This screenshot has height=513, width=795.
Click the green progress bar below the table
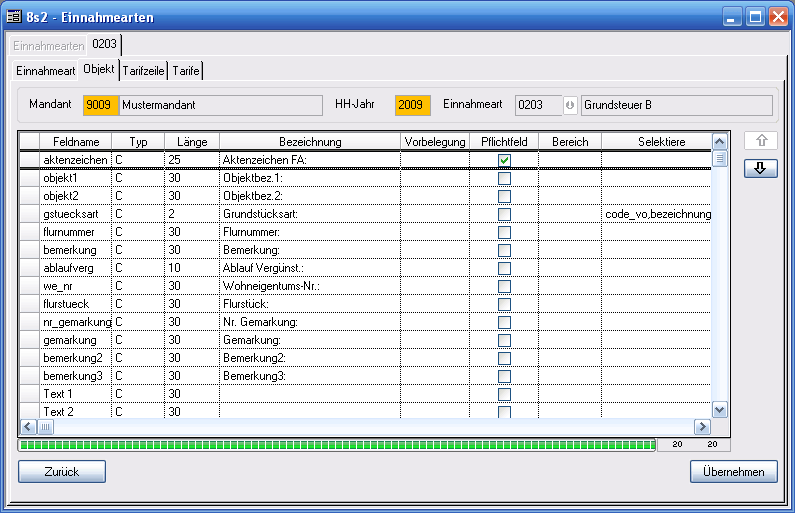coord(337,444)
